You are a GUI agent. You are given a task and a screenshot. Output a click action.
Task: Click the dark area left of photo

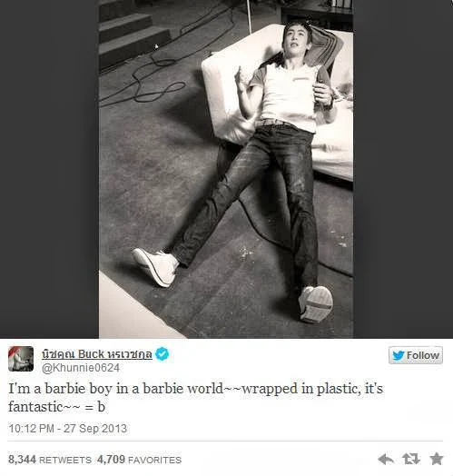49,169
